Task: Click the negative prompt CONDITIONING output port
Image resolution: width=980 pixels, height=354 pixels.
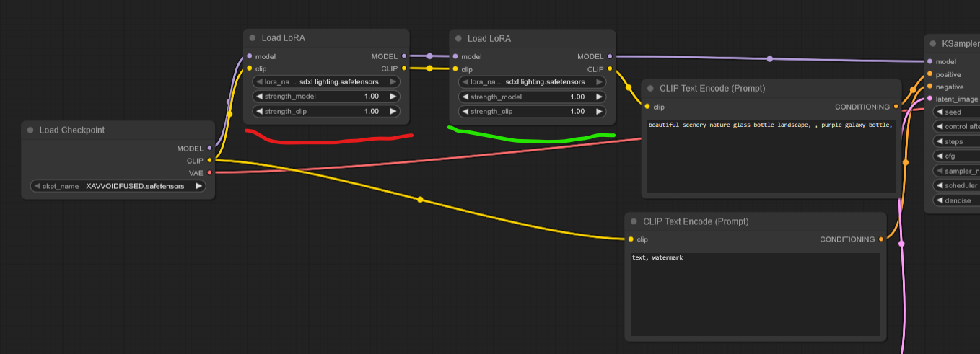Action: pos(881,239)
